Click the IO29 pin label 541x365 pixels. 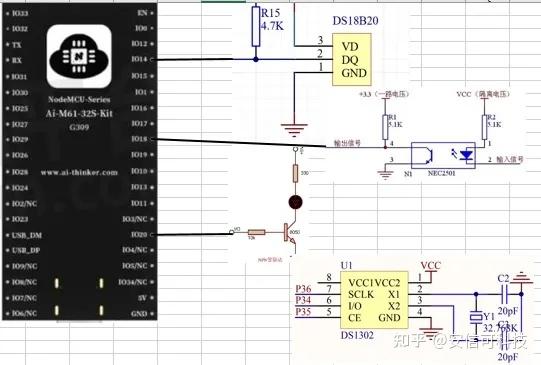pyautogui.click(x=20, y=139)
